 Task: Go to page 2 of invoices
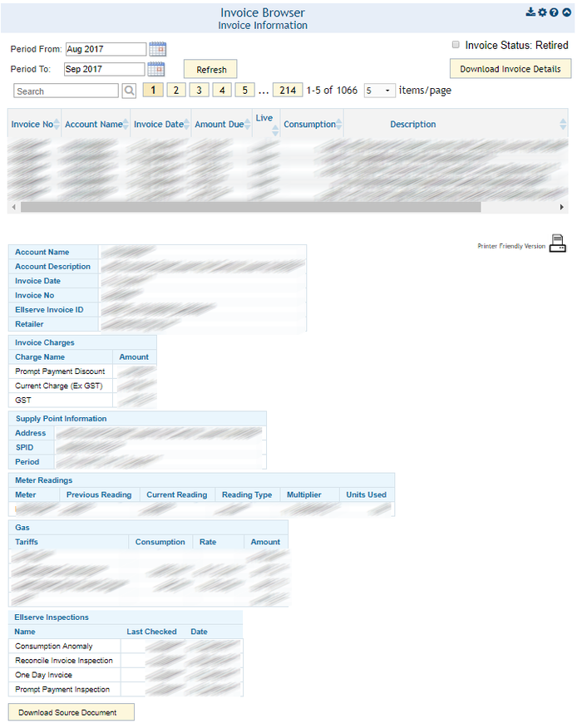click(x=176, y=91)
